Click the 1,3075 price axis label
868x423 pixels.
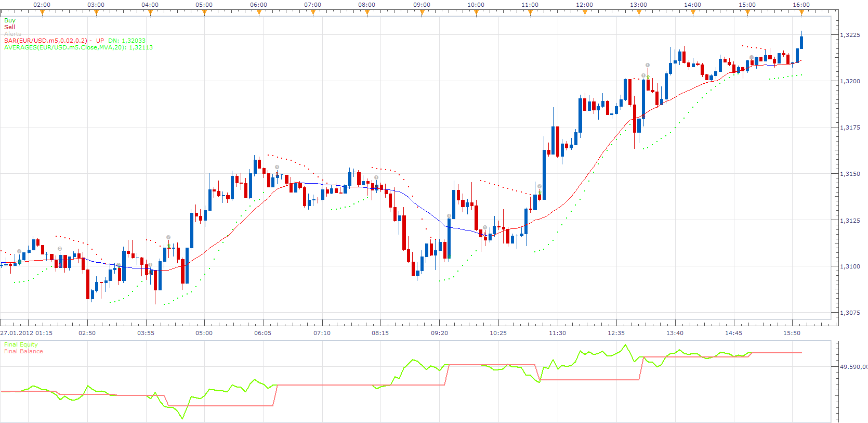[850, 313]
